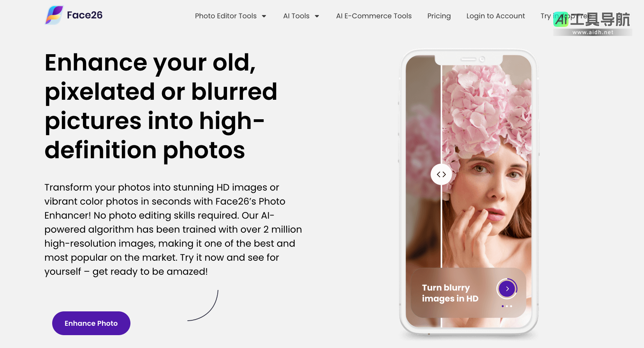This screenshot has height=348, width=644.
Task: Open the Photo Editor Tools menu
Action: click(226, 16)
